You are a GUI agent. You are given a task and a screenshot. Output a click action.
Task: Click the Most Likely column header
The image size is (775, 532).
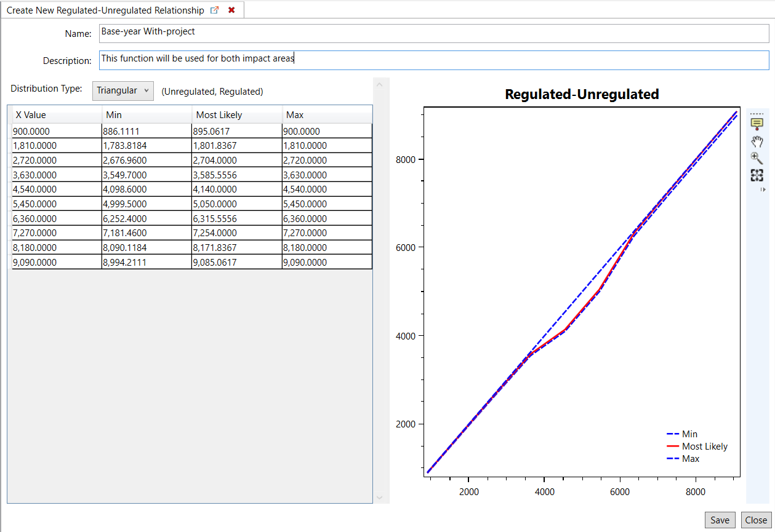click(x=237, y=114)
